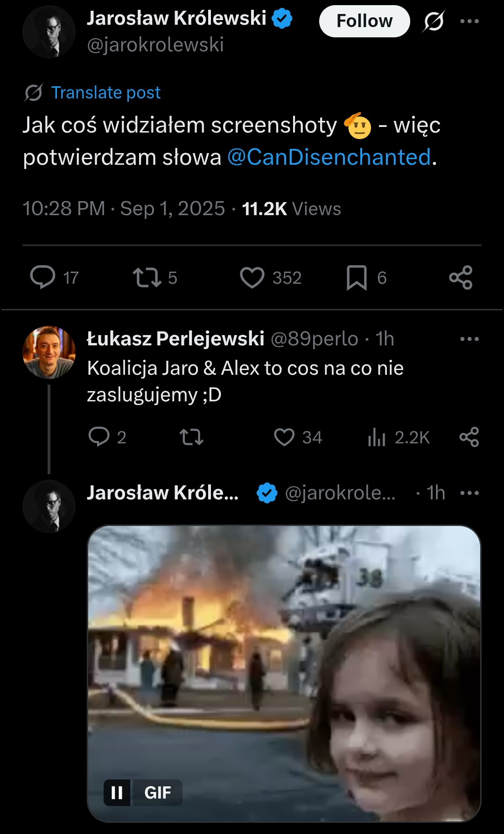Share Łukasz Perlejewski's comment
The width and height of the screenshot is (504, 834).
coord(469,437)
